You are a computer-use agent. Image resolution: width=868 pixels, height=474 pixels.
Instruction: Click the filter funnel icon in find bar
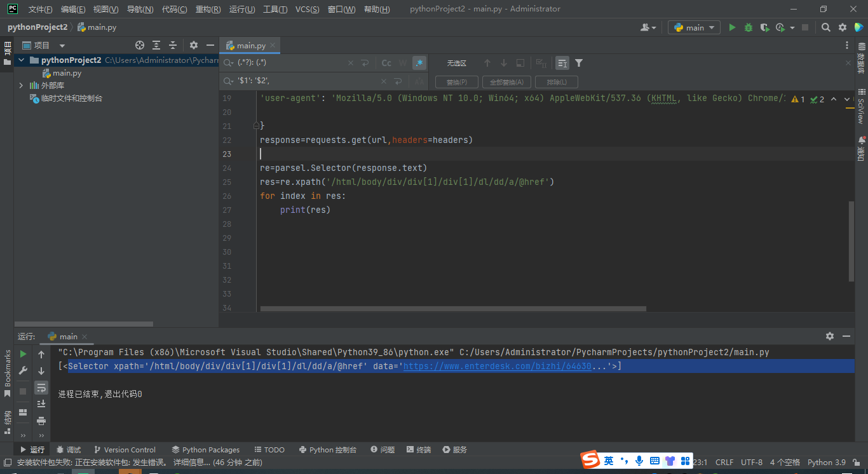pyautogui.click(x=579, y=63)
